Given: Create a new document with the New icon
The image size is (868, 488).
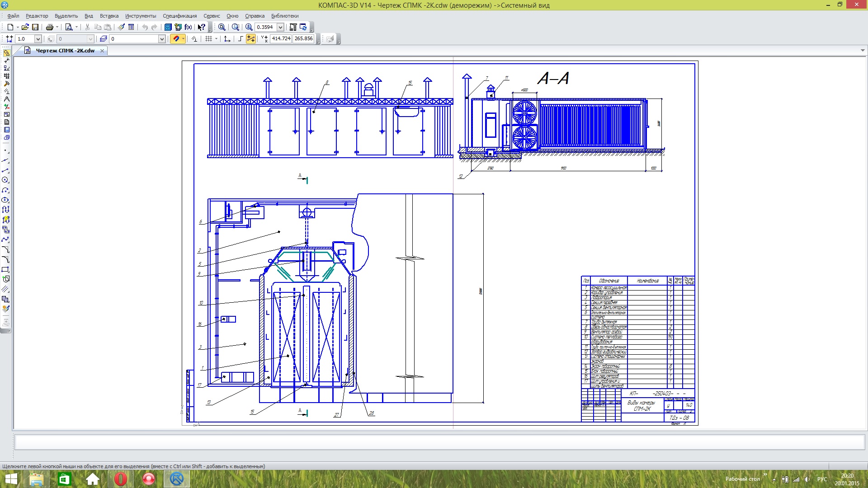Looking at the screenshot, I should click(10, 27).
